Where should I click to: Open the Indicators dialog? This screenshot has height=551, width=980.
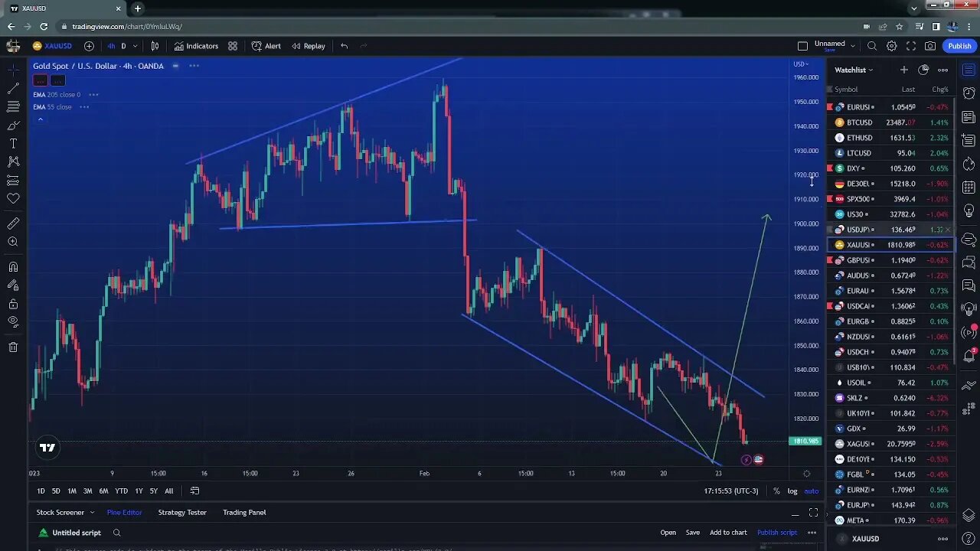click(x=196, y=46)
